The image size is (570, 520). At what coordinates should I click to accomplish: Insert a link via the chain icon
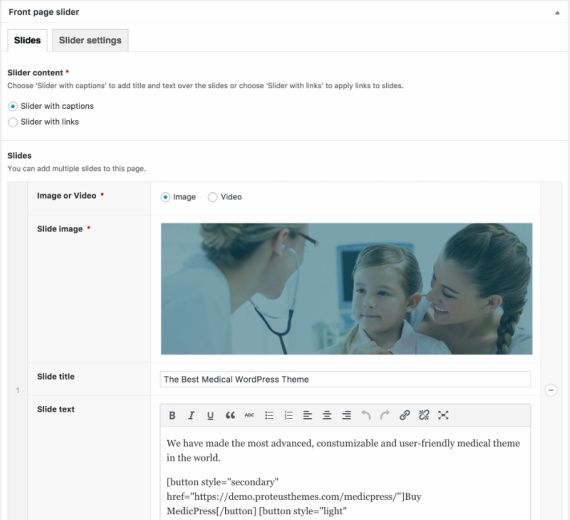(x=405, y=415)
